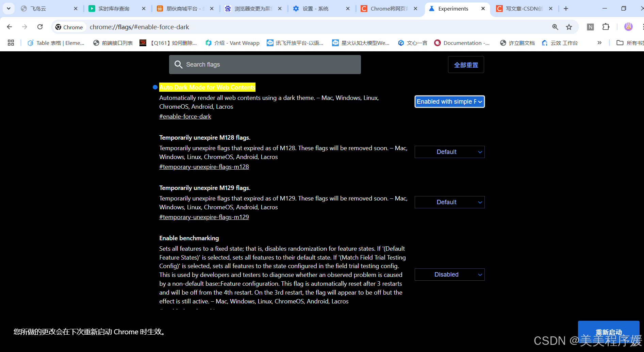
Task: Focus the Search flags input field
Action: pos(265,65)
